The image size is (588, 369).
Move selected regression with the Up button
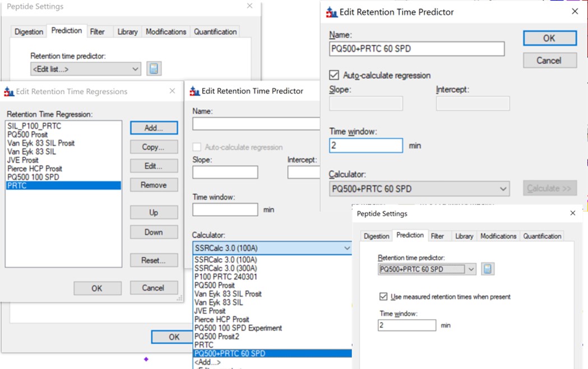(x=154, y=212)
